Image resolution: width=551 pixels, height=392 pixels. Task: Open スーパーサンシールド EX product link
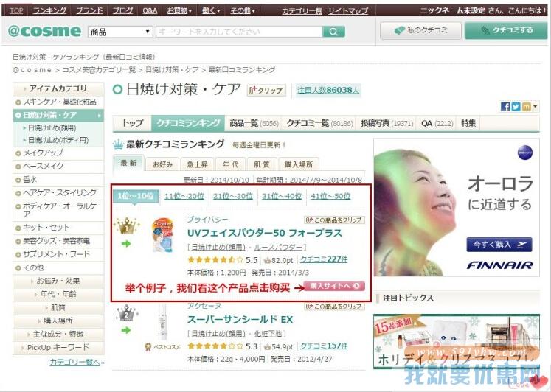(240, 319)
